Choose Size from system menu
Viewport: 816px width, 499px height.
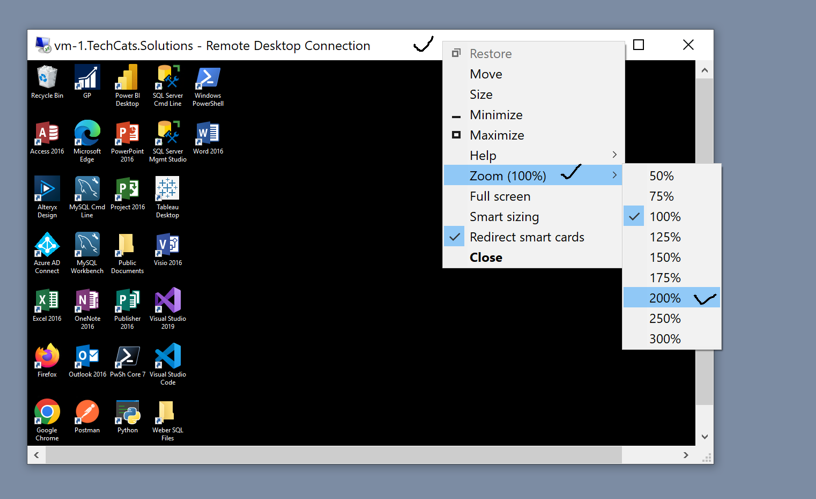point(532,94)
